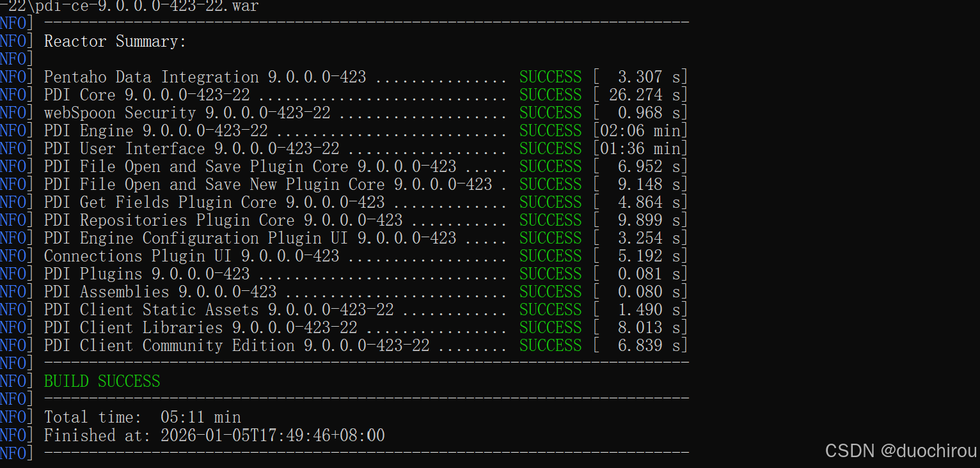
Task: Click the '6.952 s' duration value
Action: tap(649, 167)
